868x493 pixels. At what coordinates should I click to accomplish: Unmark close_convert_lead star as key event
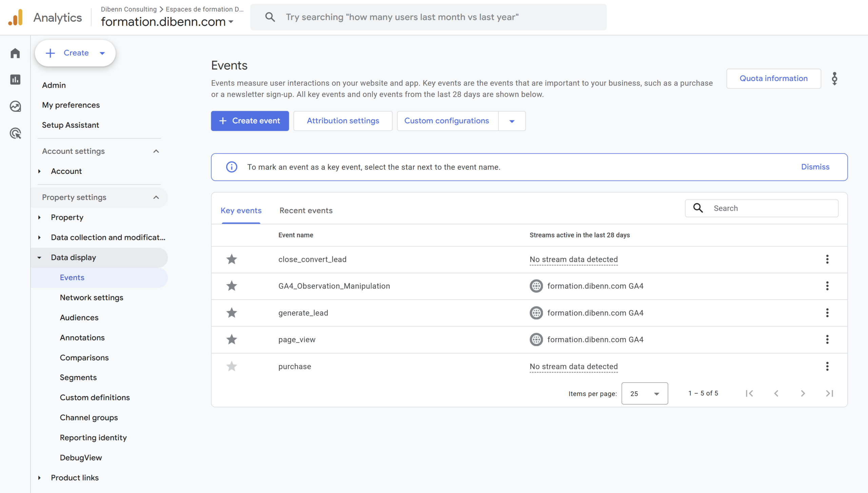(232, 259)
